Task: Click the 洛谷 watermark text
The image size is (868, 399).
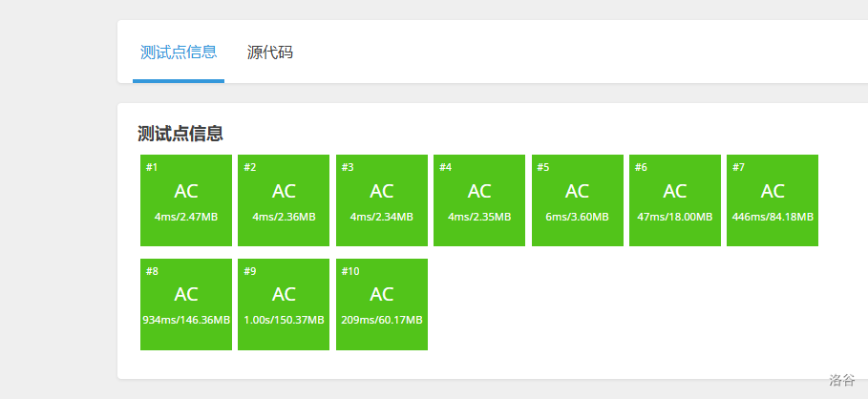Action: 841,380
